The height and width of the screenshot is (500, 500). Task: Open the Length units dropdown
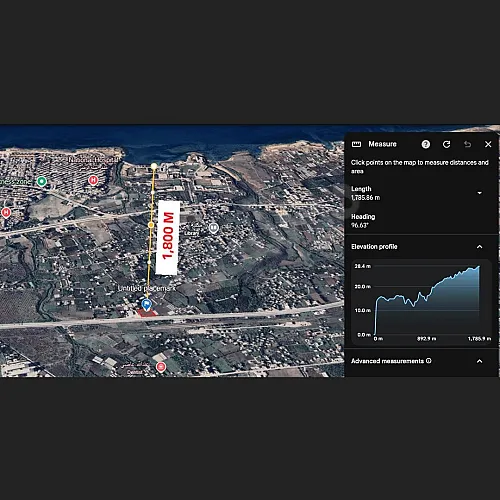point(479,193)
